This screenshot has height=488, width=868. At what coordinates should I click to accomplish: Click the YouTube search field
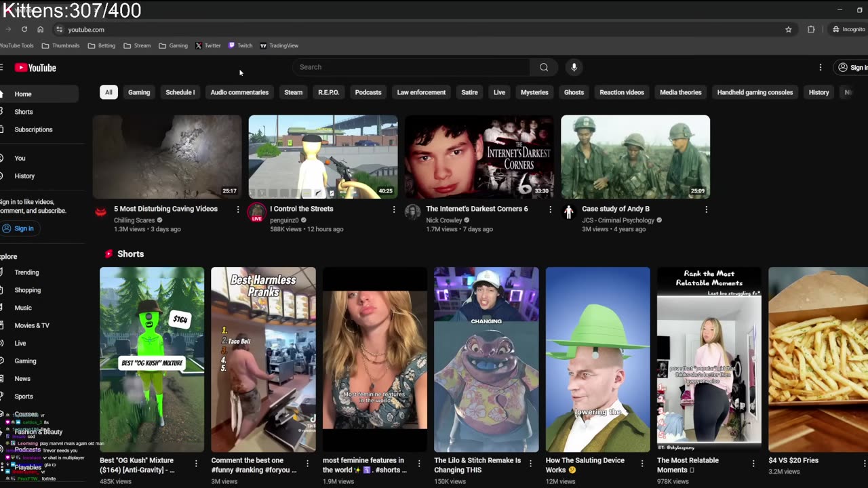click(x=412, y=67)
